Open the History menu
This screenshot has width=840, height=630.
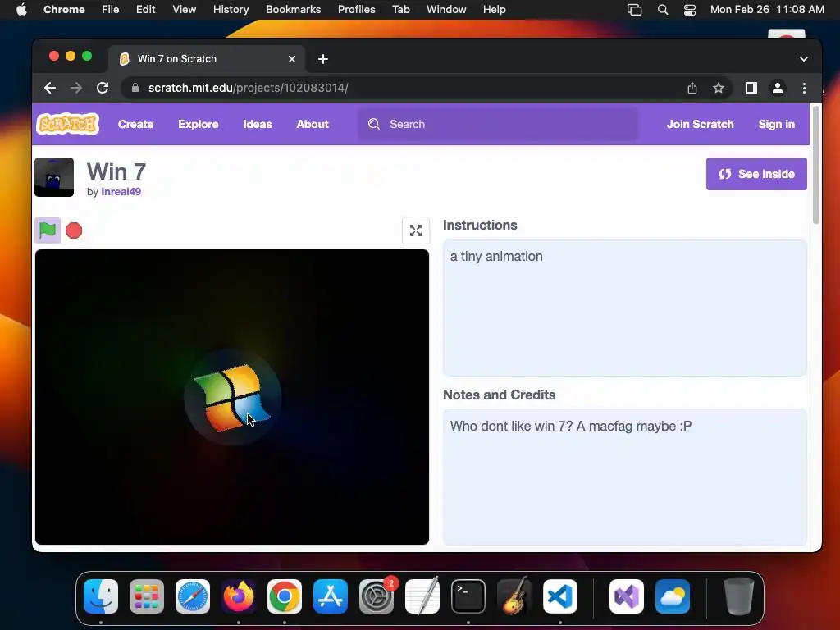[231, 9]
